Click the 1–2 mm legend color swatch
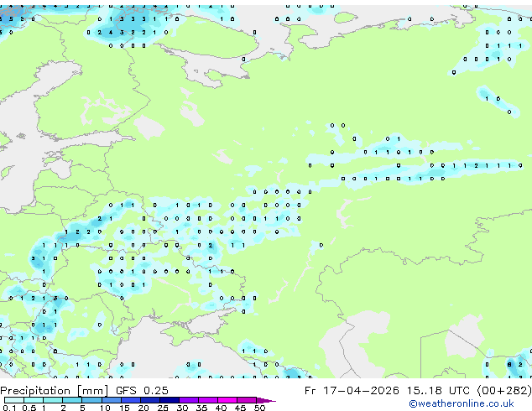Screen dimensions: 532x411 click(53, 400)
